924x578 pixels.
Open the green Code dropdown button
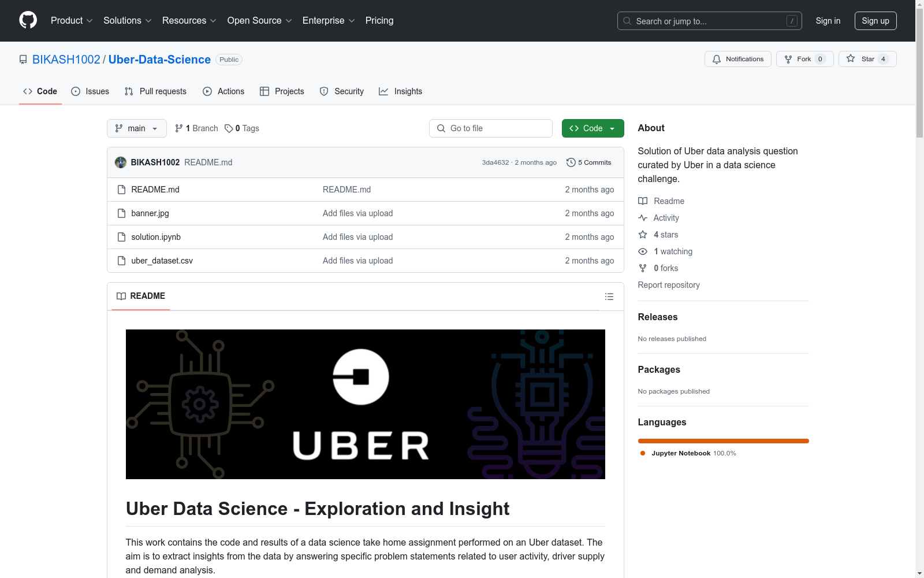pos(593,128)
